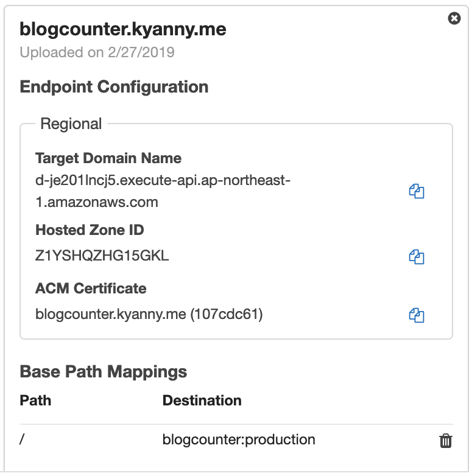
Task: Click the Regional section label
Action: 71,124
